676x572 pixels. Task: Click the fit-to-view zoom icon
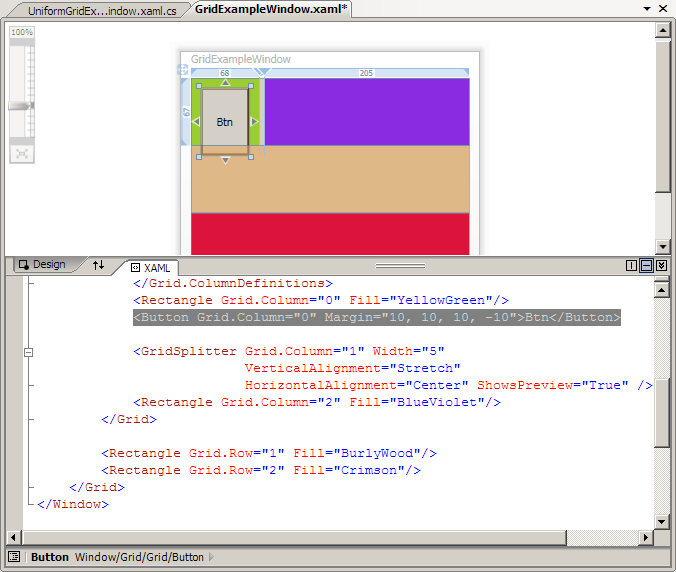[22, 153]
